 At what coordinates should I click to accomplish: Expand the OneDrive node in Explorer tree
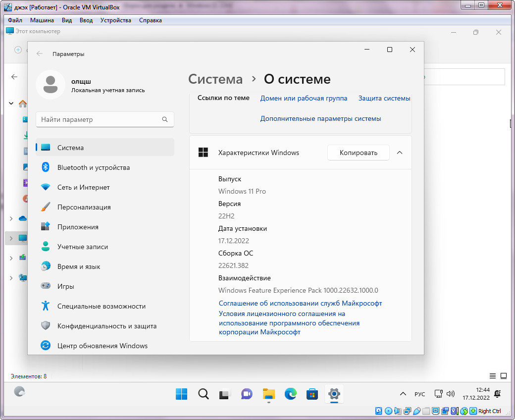coord(11,218)
